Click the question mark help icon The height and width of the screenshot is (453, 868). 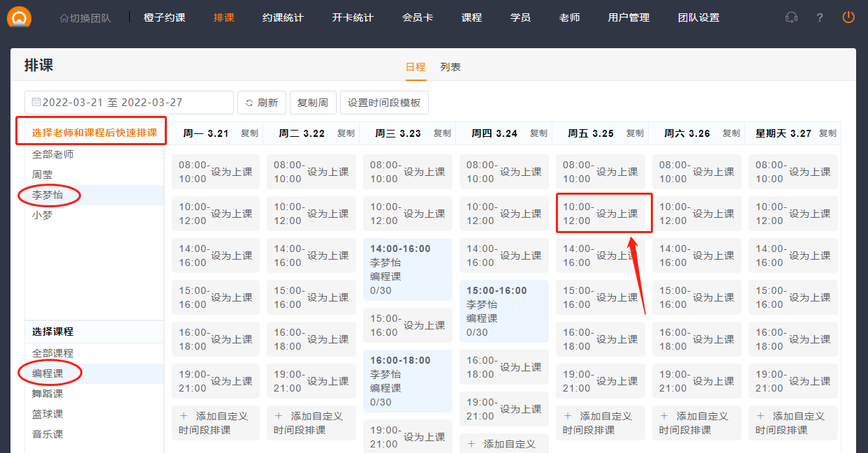click(820, 17)
